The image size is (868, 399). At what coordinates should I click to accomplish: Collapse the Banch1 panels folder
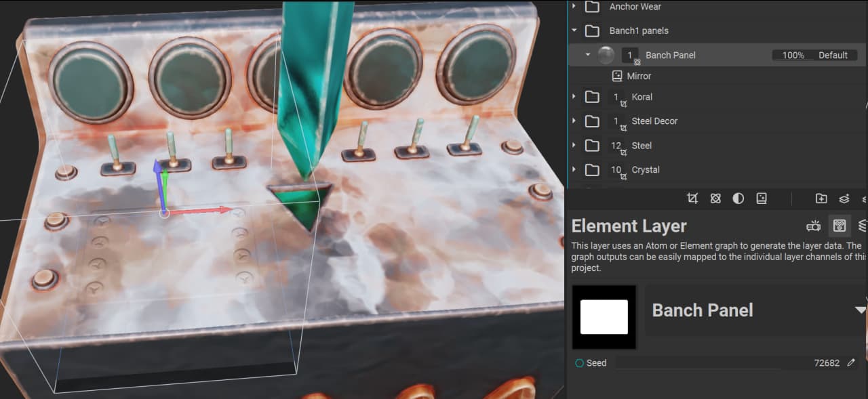(574, 30)
